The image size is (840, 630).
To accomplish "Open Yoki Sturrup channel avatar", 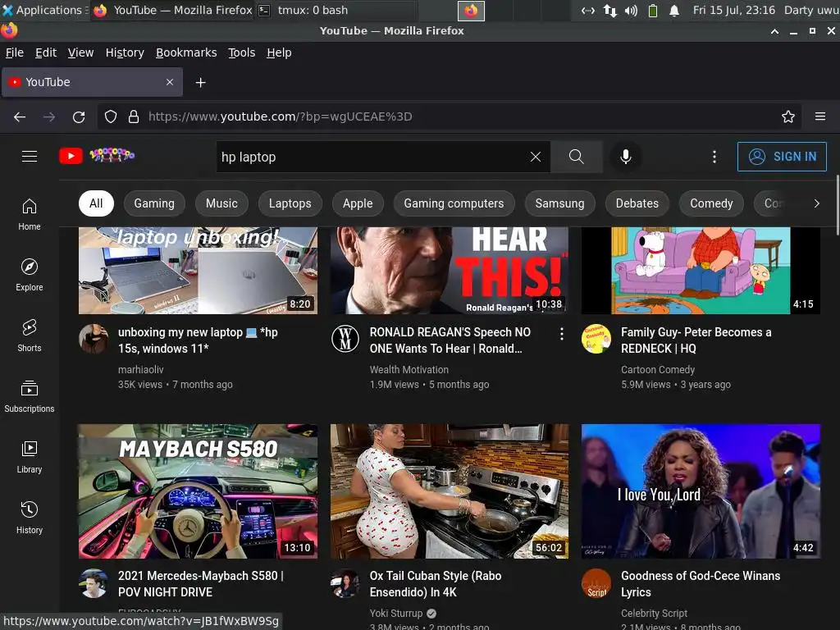I will 345,583.
